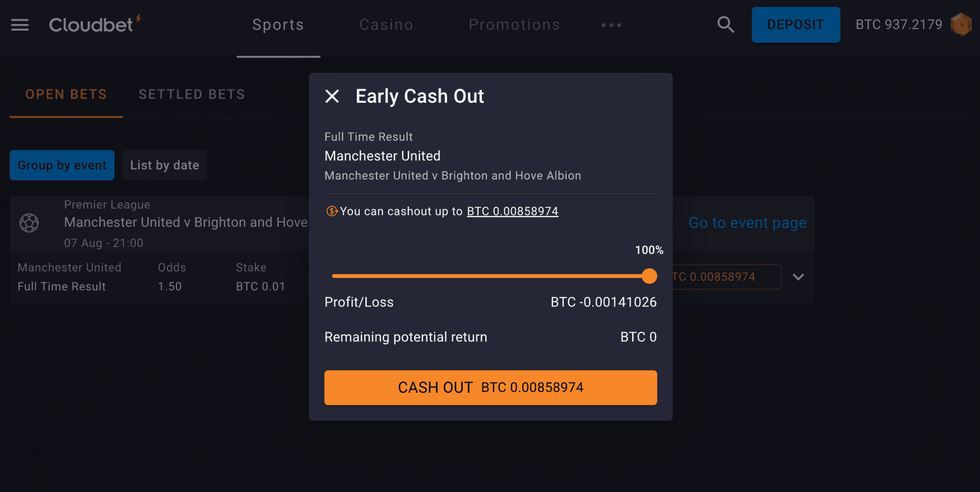Click the account avatar icon
Screen dimensions: 980x492
[x=960, y=25]
